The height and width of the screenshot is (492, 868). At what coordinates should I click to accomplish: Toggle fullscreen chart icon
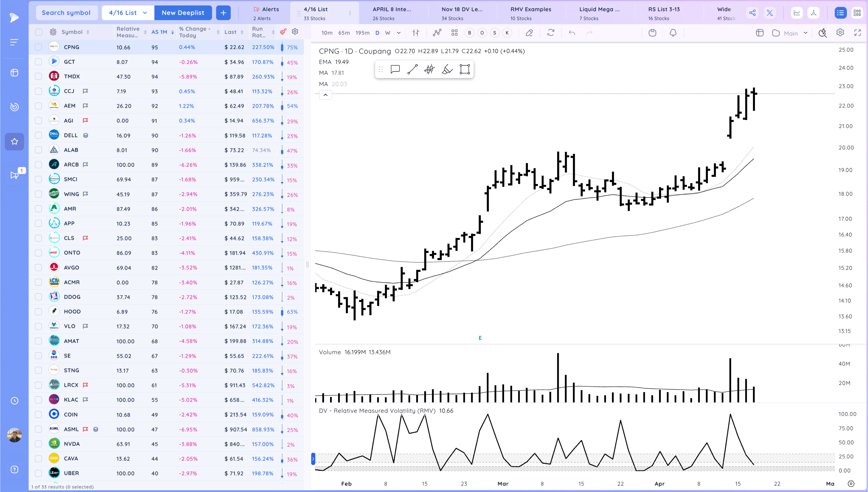pos(858,33)
